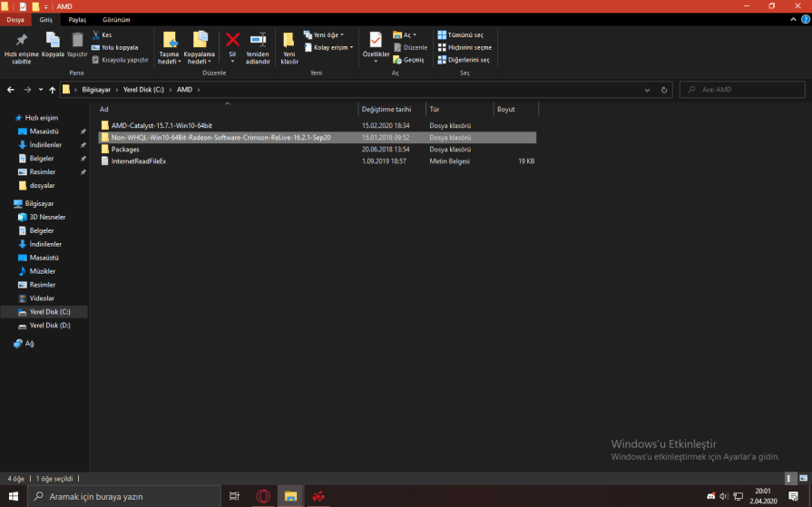Select Yerel Disk (D:) in the navigation pane
Viewport: 812px width, 507px height.
pos(50,326)
